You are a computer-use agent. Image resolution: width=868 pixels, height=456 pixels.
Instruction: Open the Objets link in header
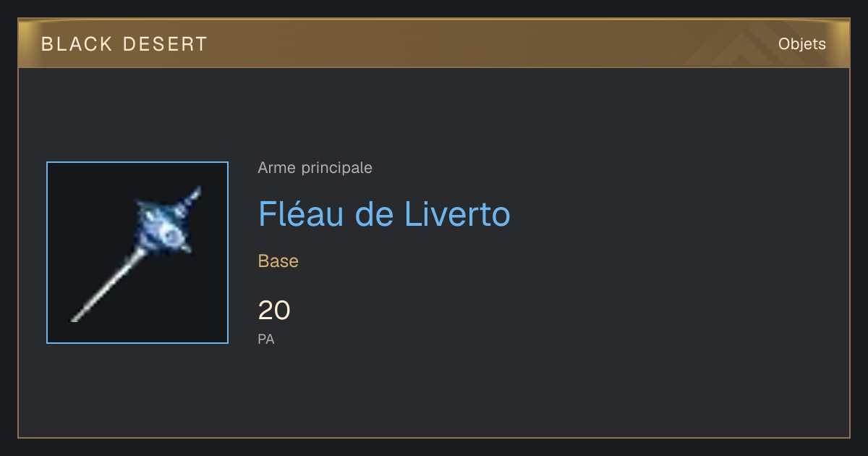click(x=801, y=44)
